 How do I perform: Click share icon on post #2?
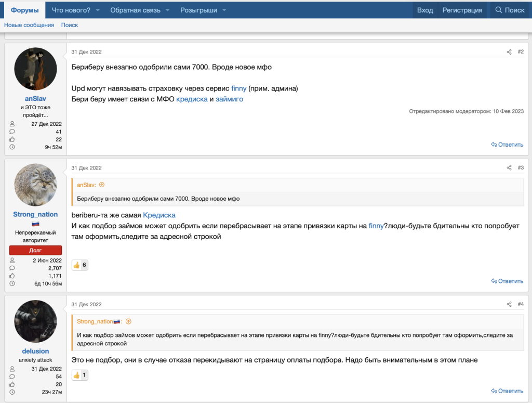tap(509, 52)
